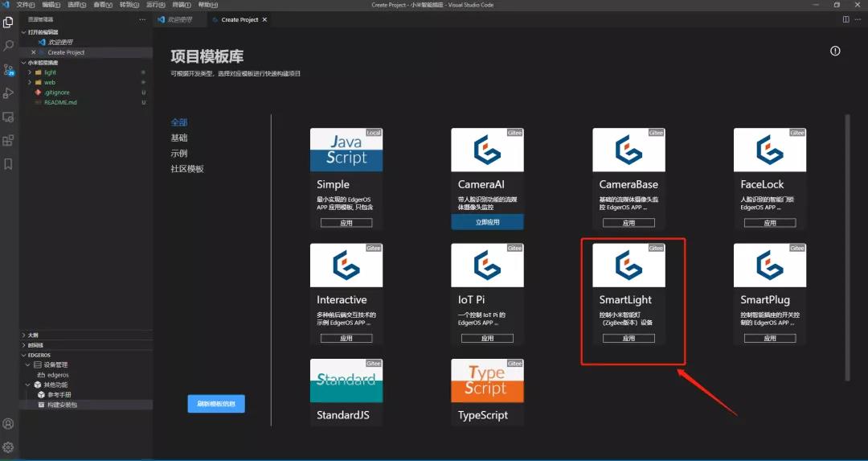Click the split editor icon at top right
Image resolution: width=868 pixels, height=461 pixels.
tap(845, 19)
